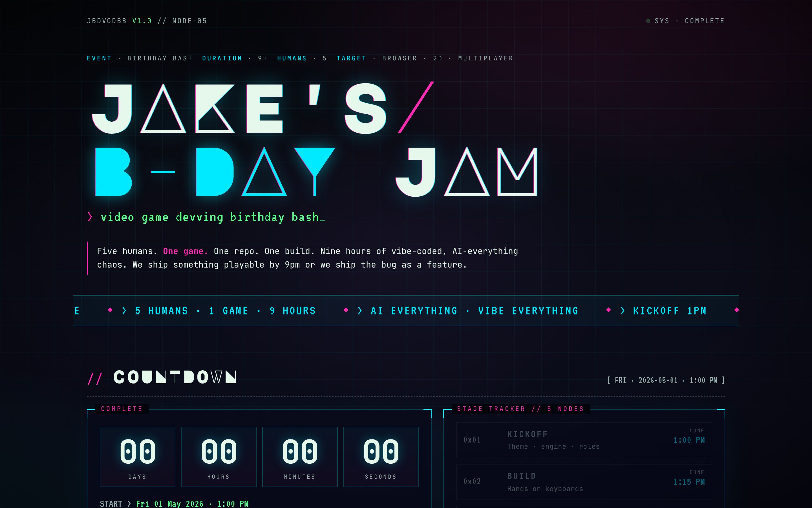Click the pink prompt chevron before "video game devving"
Viewport: 812px width, 508px height.
(x=90, y=217)
